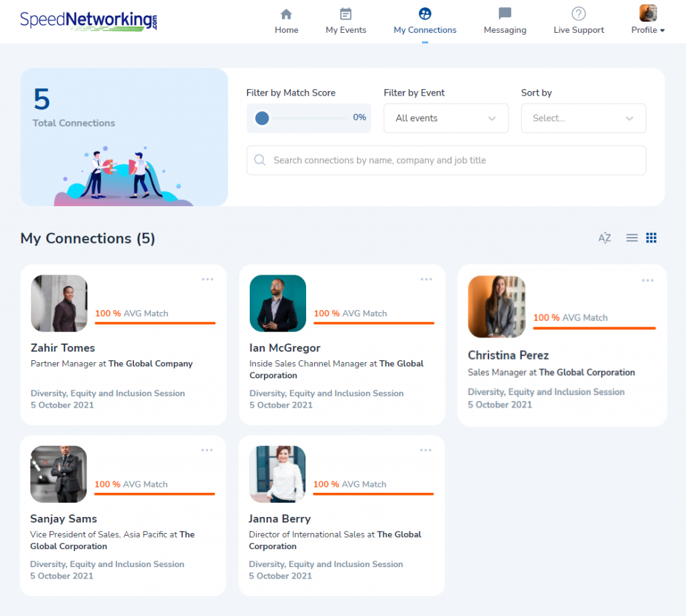Sort connections alphabetically with AZ icon
The image size is (686, 616).
tap(604, 238)
